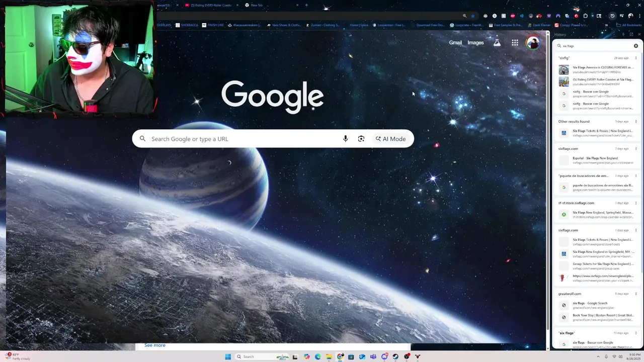The image size is (644, 362).
Task: Open more options for first sixflags.com group
Action: click(x=636, y=149)
